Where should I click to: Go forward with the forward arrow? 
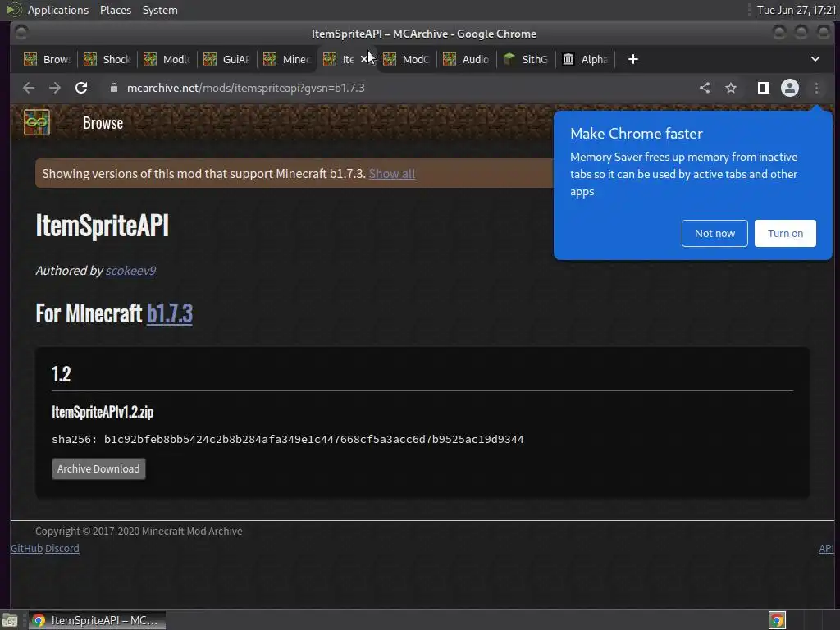pyautogui.click(x=55, y=88)
